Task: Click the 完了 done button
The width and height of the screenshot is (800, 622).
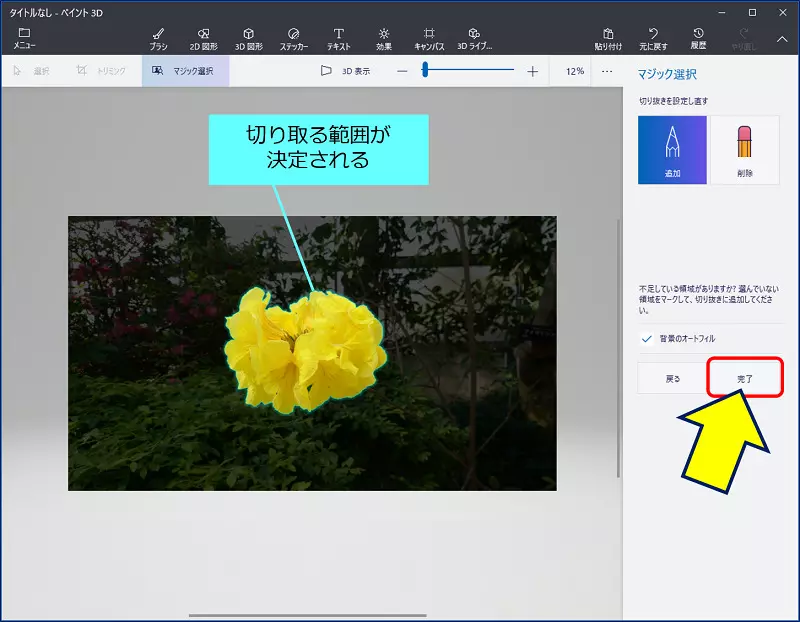Action: click(x=744, y=379)
